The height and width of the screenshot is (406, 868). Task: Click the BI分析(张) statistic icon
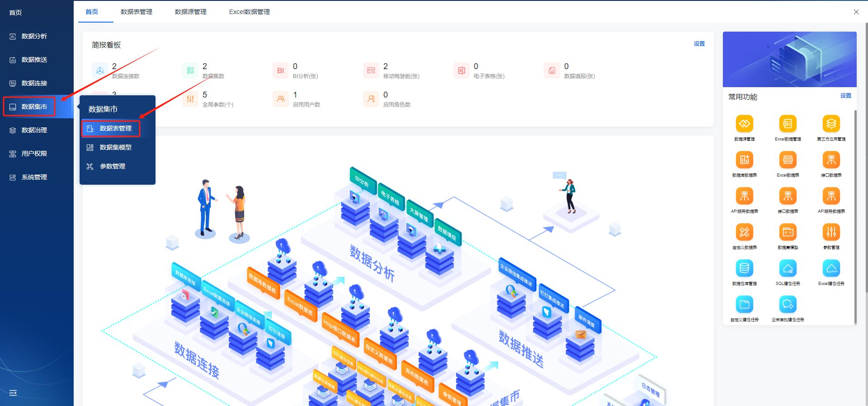(281, 70)
